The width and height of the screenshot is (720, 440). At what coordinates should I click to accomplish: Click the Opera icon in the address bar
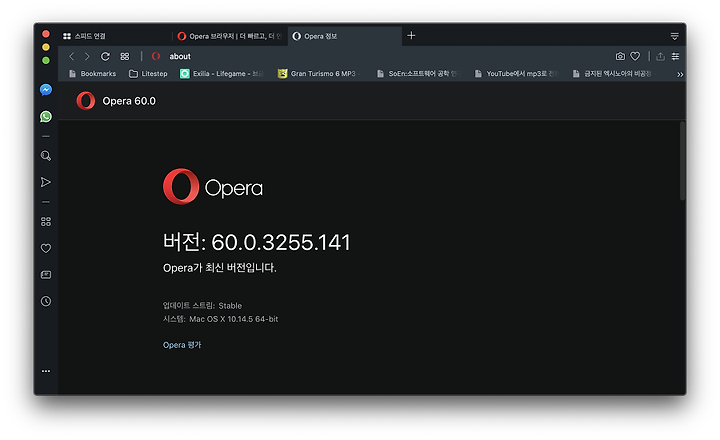click(x=156, y=56)
